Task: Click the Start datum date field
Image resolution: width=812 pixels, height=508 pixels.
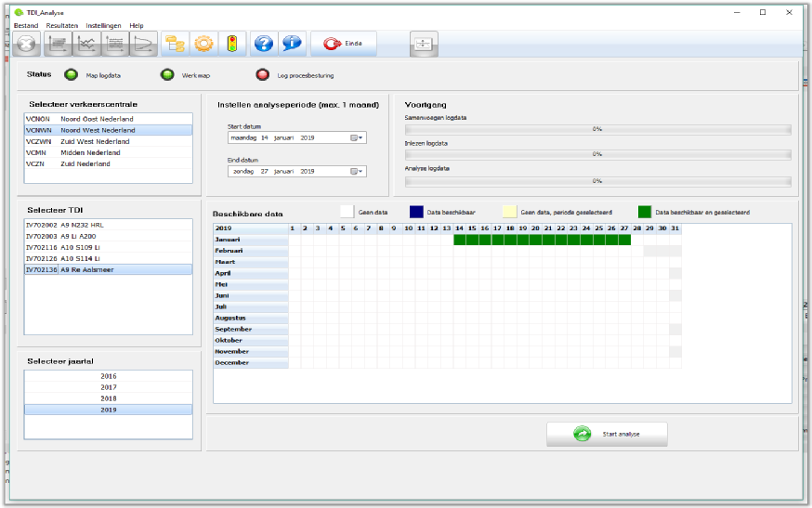Action: point(296,137)
